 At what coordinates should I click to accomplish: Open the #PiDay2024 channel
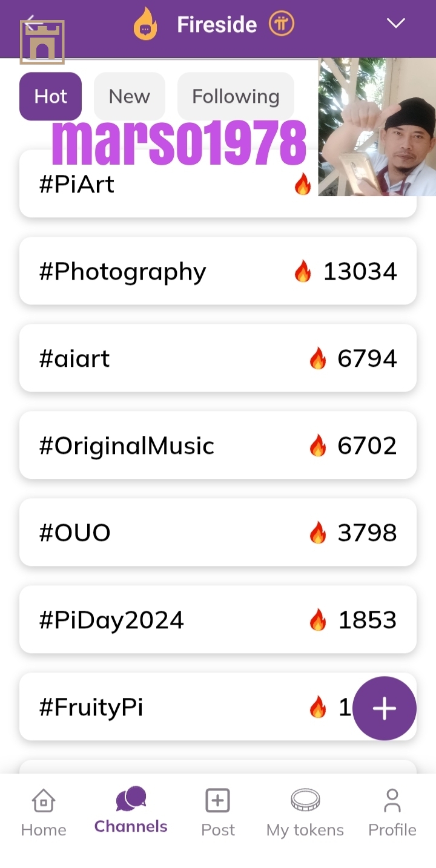218,620
